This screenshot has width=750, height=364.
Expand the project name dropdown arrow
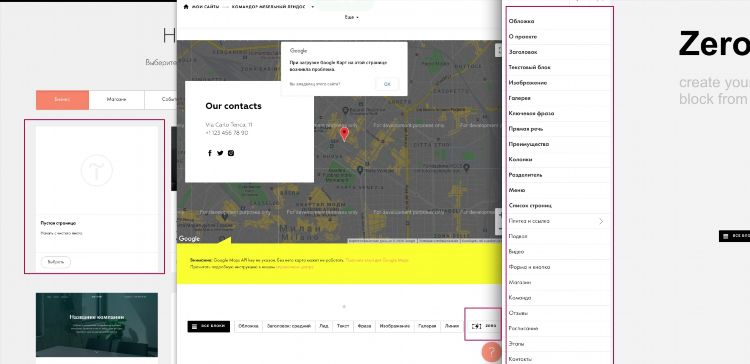click(x=312, y=7)
